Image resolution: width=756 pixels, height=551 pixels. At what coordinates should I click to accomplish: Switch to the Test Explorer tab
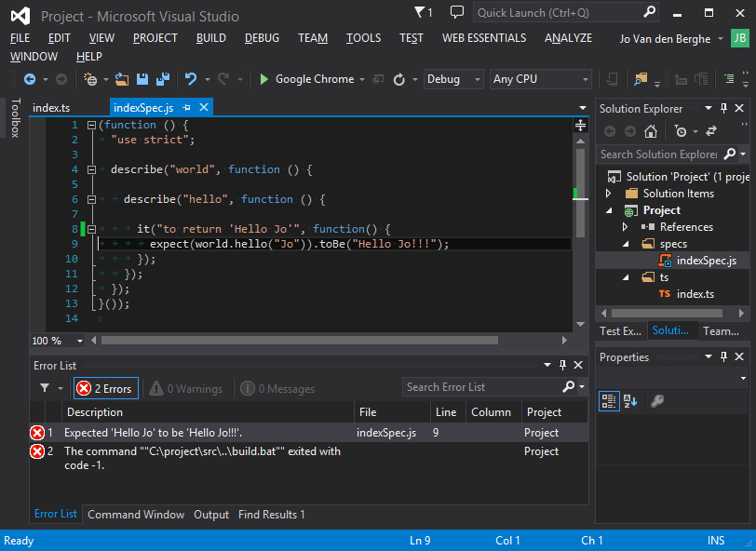pos(620,331)
